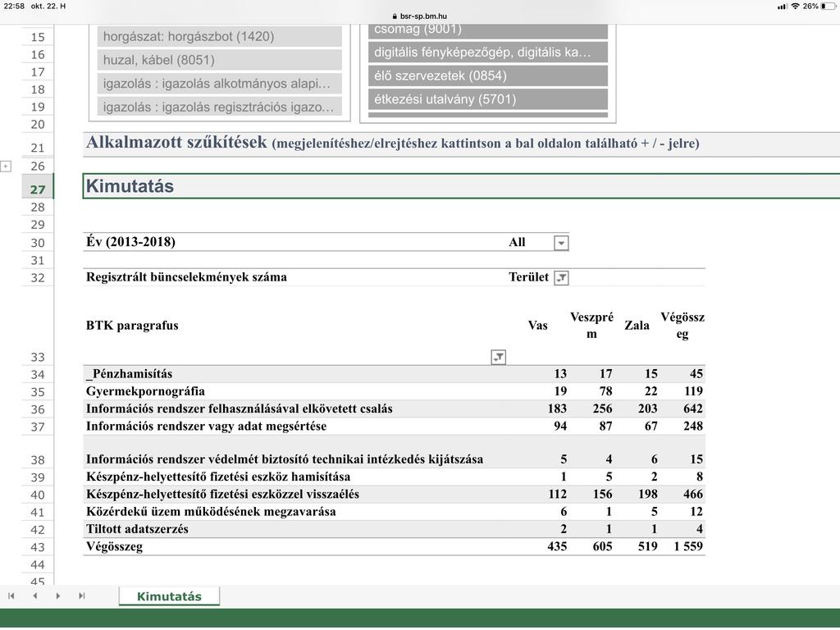This screenshot has width=840, height=630.
Task: Click Készpénz-helyettesítő fizetési eszközzel visszaélés label
Action: pos(223,494)
